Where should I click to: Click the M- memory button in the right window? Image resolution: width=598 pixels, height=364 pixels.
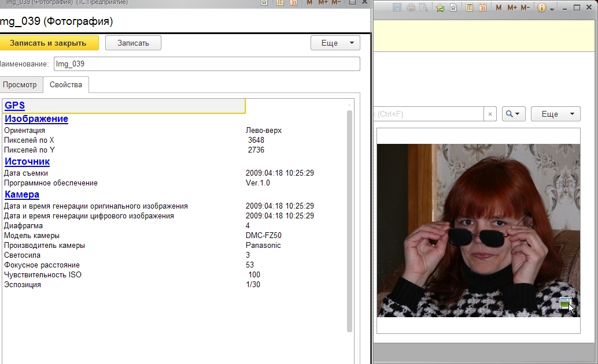(525, 8)
